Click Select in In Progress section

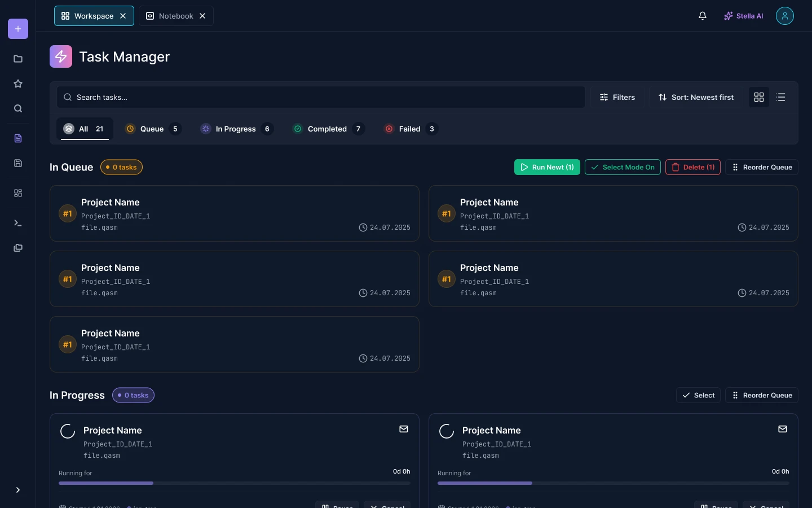tap(698, 395)
